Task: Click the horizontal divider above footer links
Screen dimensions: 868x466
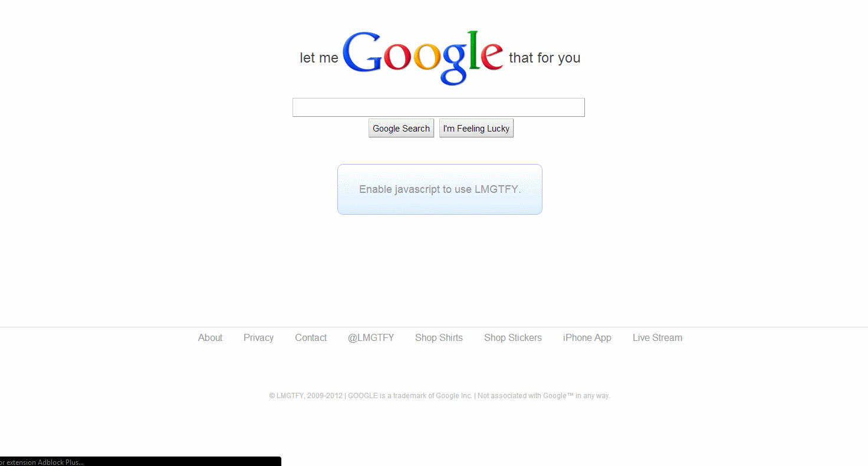Action: (x=434, y=327)
